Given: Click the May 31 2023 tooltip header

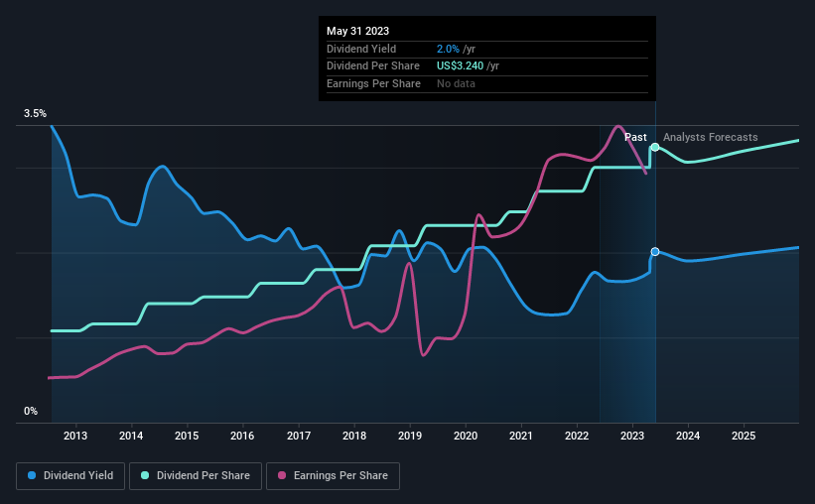Looking at the screenshot, I should click(357, 31).
